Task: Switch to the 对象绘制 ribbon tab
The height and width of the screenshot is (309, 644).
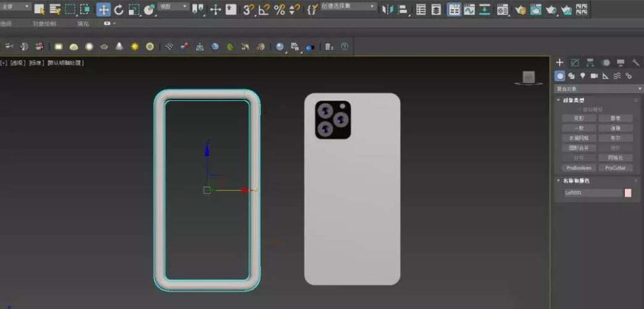Action: [45, 24]
